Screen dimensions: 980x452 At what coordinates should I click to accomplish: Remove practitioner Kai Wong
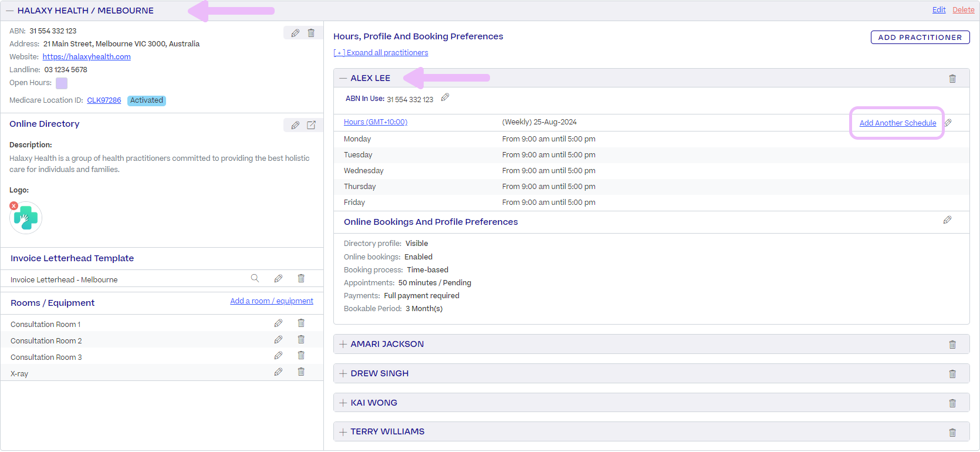click(952, 403)
